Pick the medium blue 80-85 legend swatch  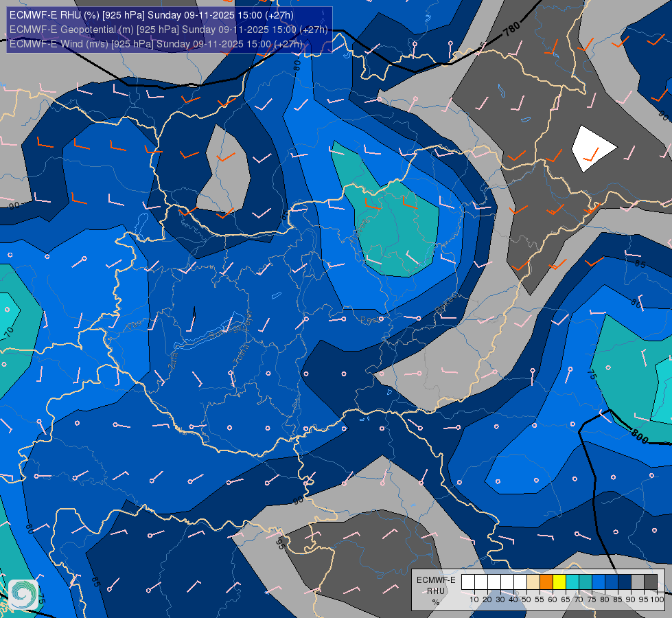pyautogui.click(x=612, y=582)
